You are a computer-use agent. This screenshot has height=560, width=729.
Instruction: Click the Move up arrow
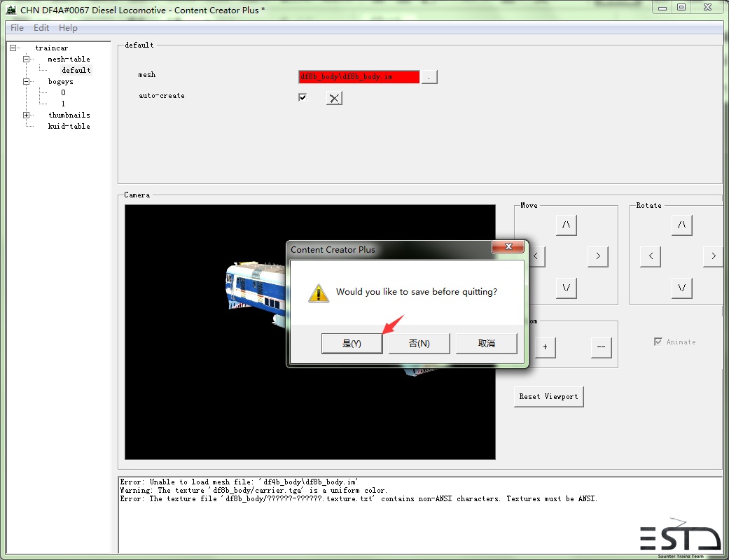[x=567, y=225]
